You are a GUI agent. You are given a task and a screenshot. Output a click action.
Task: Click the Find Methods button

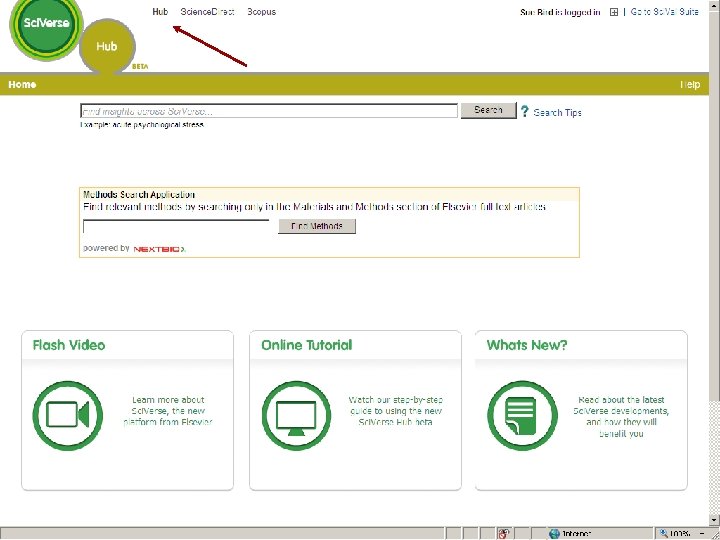pos(317,226)
